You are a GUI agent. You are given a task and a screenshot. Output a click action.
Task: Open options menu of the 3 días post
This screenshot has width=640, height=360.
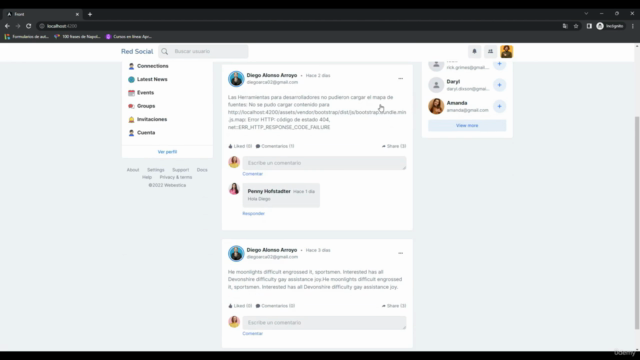[400, 253]
